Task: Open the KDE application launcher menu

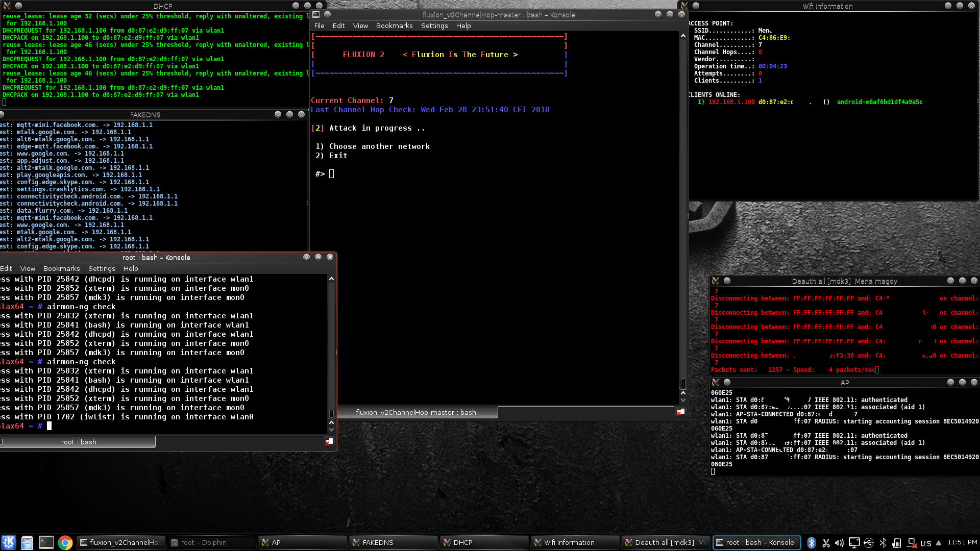Action: coord(9,542)
